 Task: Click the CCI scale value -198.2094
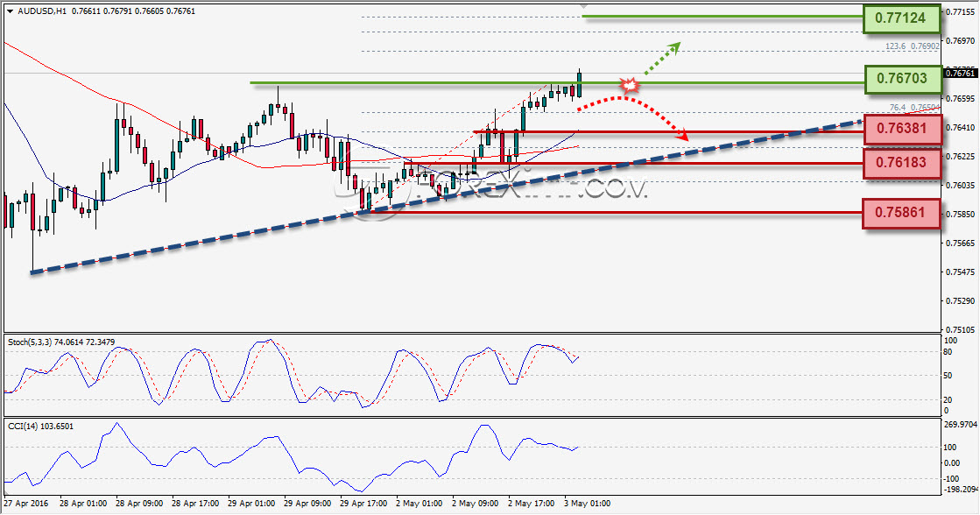960,489
